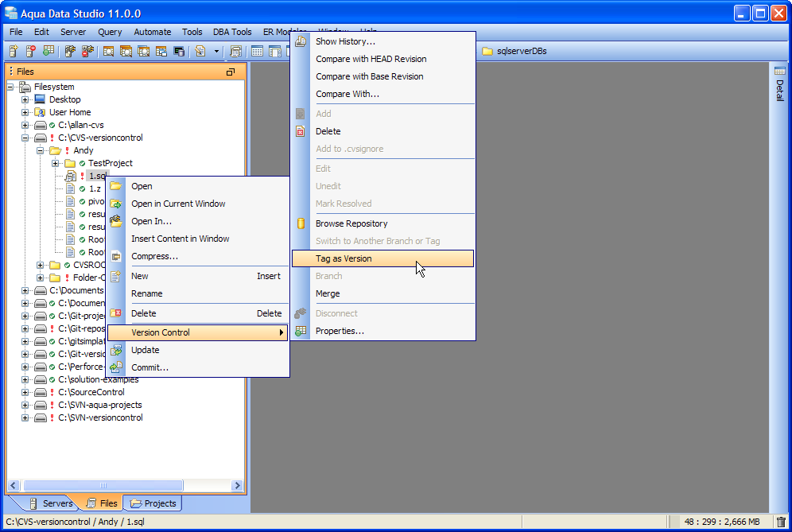Image resolution: width=792 pixels, height=532 pixels.
Task: Click the plain table grid toolbar icon
Action: [257, 51]
